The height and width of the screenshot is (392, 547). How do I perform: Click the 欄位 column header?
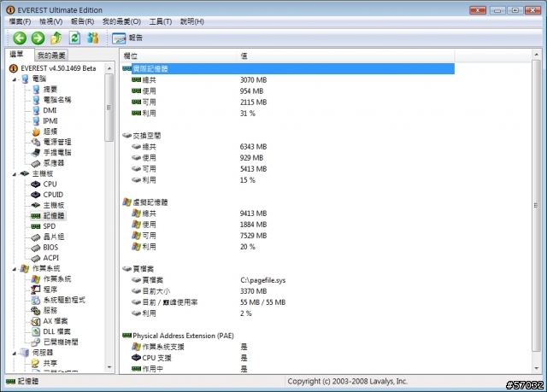pyautogui.click(x=179, y=56)
